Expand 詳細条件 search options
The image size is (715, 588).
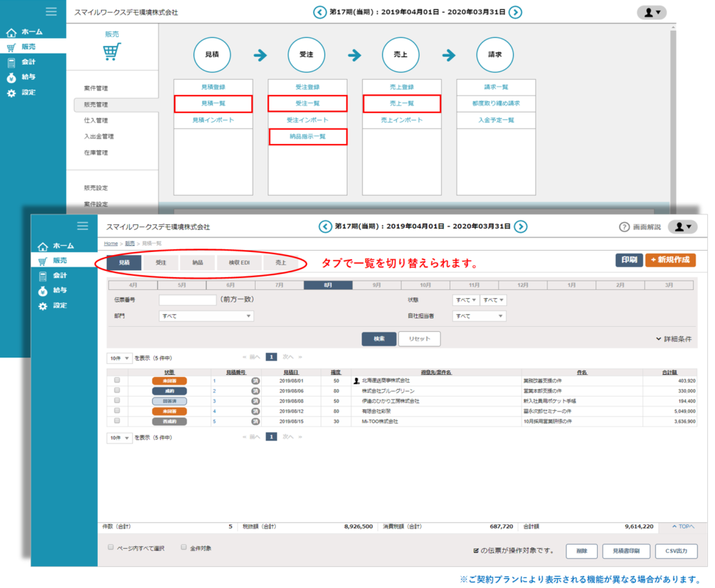[x=674, y=339]
